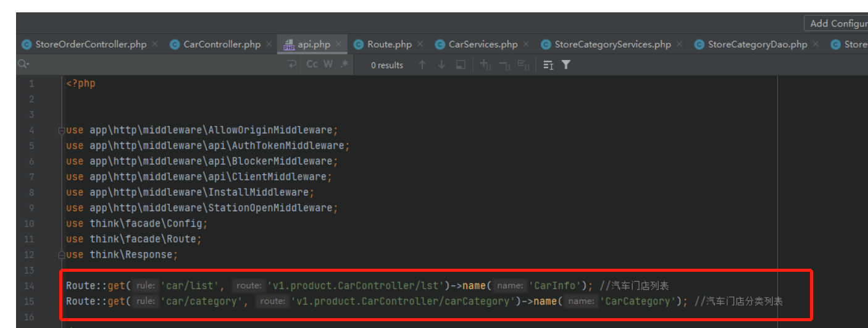Toggle Regex (.*) option in search bar
The image size is (868, 328).
point(344,64)
